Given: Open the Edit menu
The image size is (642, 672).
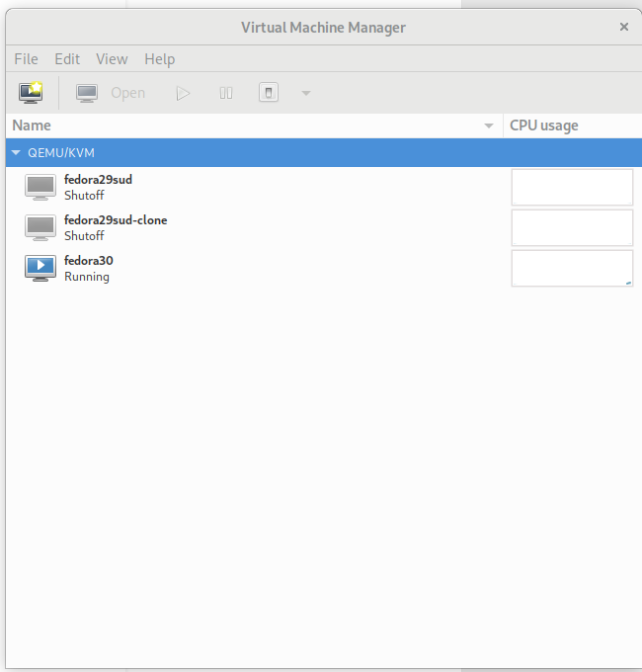Looking at the screenshot, I should (67, 58).
